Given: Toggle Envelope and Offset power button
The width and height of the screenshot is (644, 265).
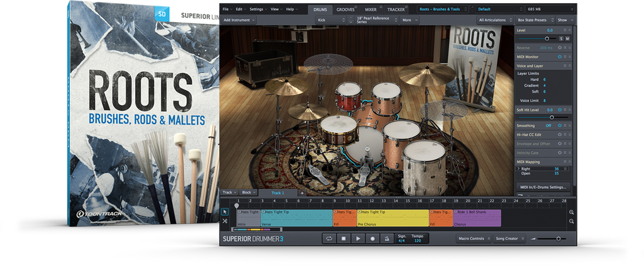Looking at the screenshot, I should point(560,144).
